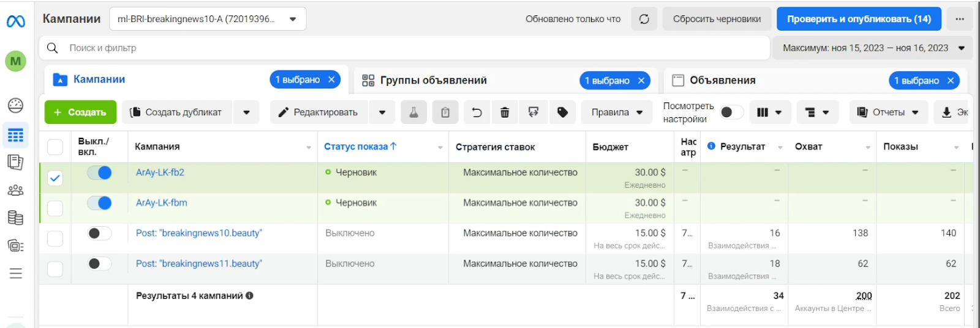Open the Кампания column header arrow
980x328 pixels.
coord(309,147)
